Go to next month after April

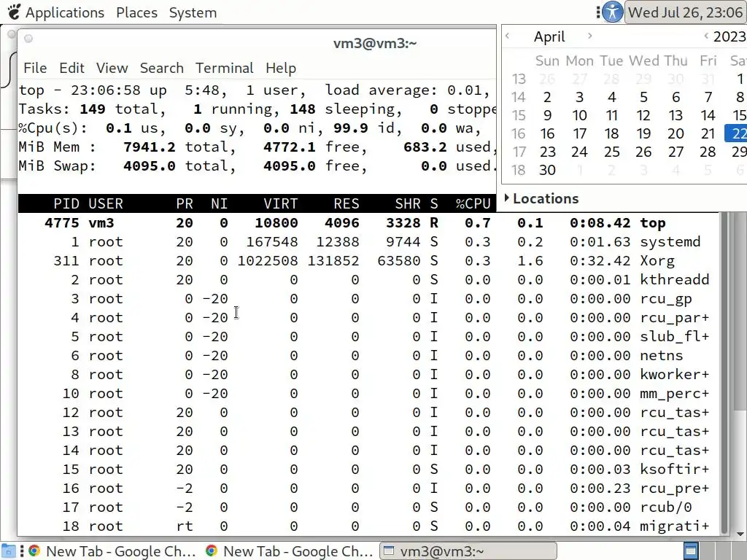pos(589,36)
